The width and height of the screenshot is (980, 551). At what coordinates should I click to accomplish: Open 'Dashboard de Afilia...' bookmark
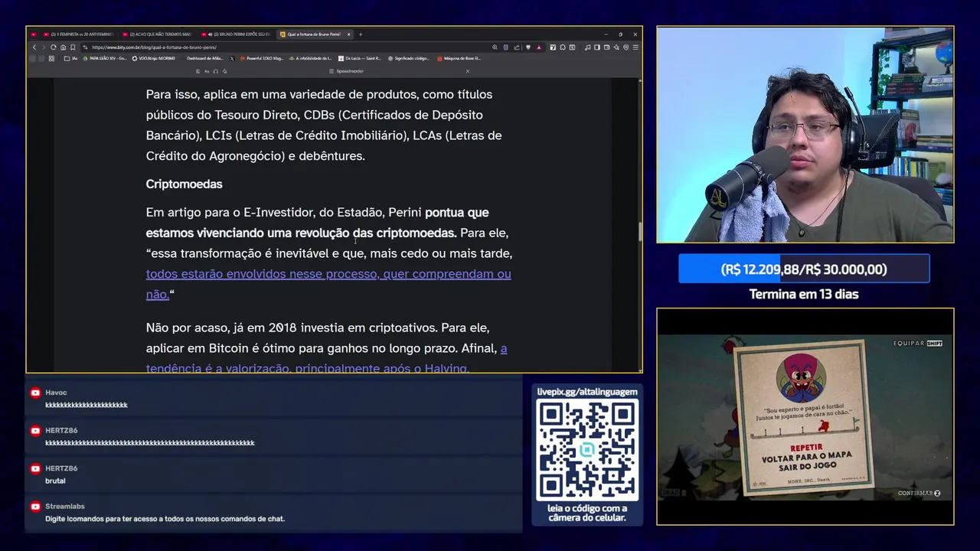pyautogui.click(x=204, y=58)
